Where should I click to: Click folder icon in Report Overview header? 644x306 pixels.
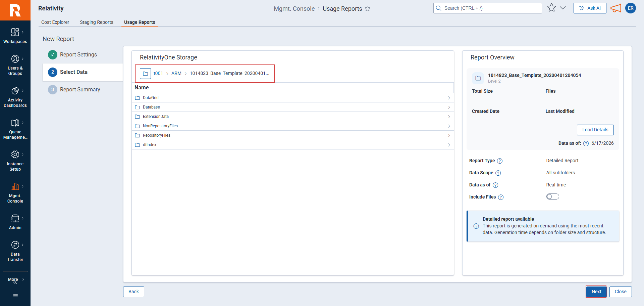point(478,78)
